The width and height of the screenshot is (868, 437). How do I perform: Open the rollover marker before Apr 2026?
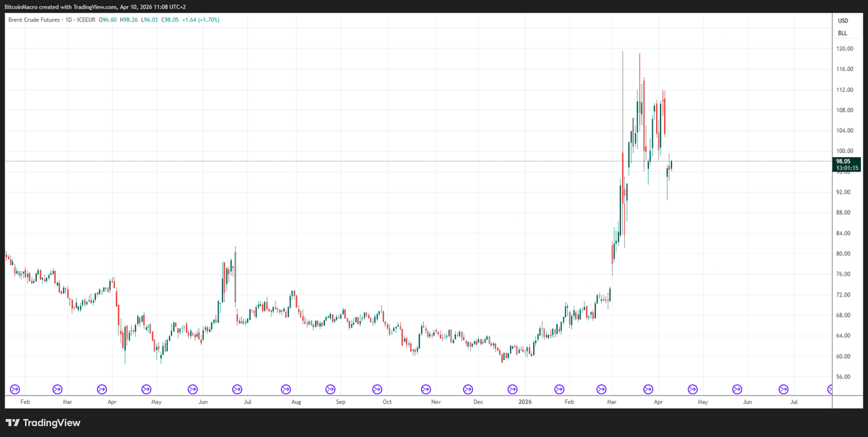coord(648,389)
